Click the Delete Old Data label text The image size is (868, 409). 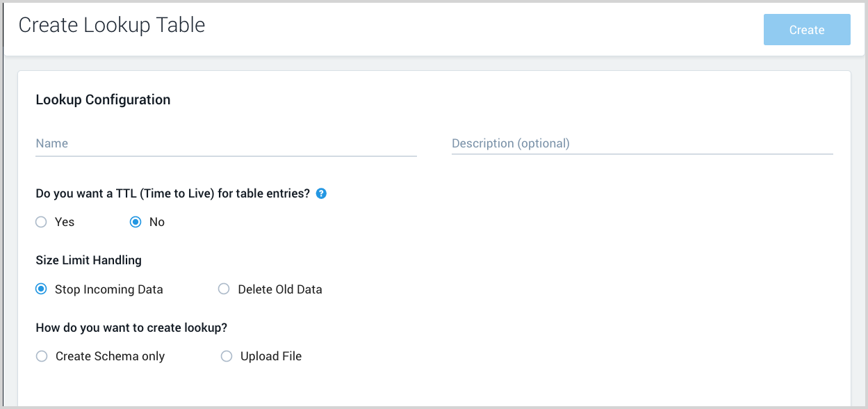[279, 289]
